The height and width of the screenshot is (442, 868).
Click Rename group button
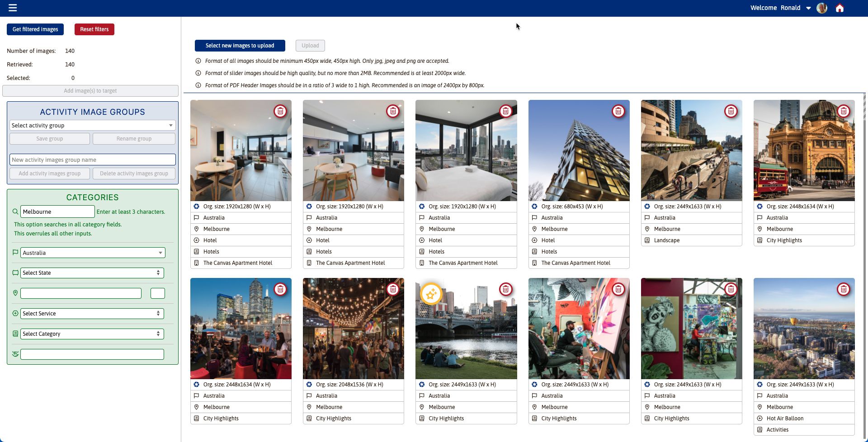pos(134,139)
